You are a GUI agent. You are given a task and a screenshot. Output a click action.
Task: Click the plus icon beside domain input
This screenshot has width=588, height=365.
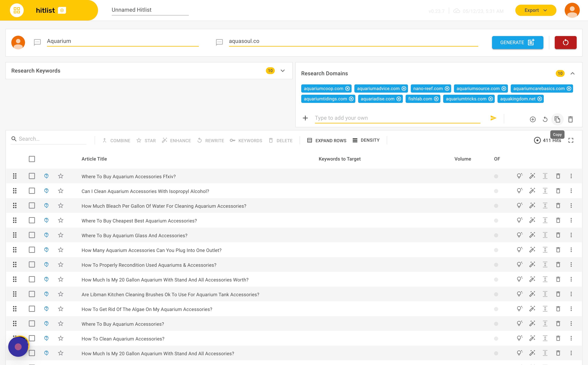click(305, 118)
